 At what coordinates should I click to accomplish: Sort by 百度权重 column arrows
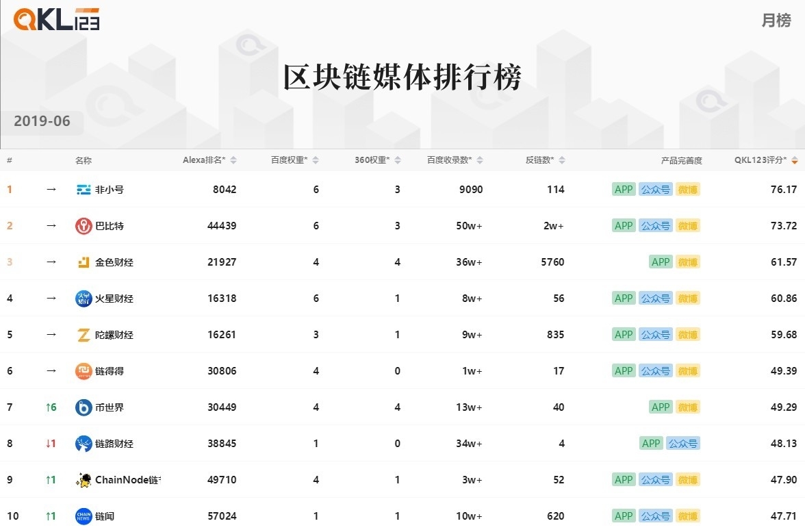pos(316,160)
